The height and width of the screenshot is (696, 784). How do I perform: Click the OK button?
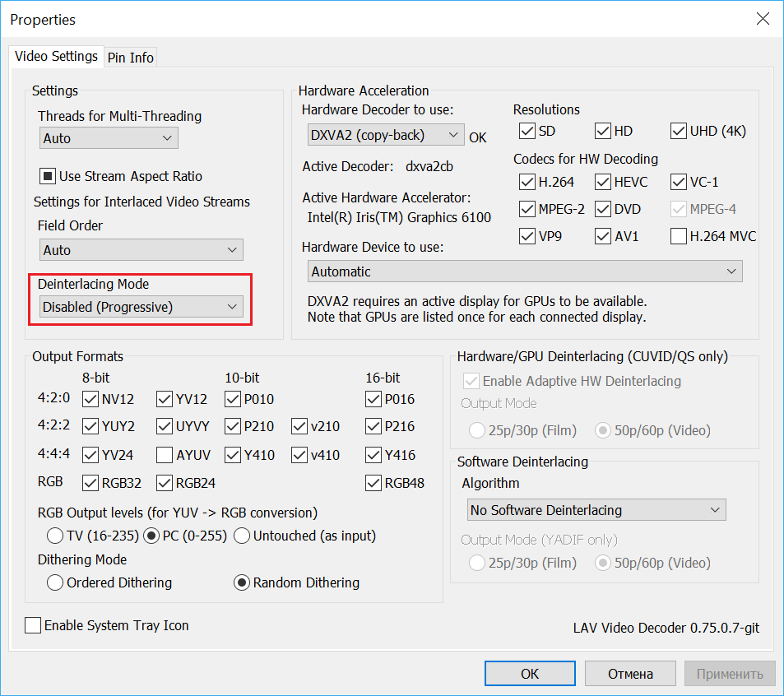pos(530,674)
